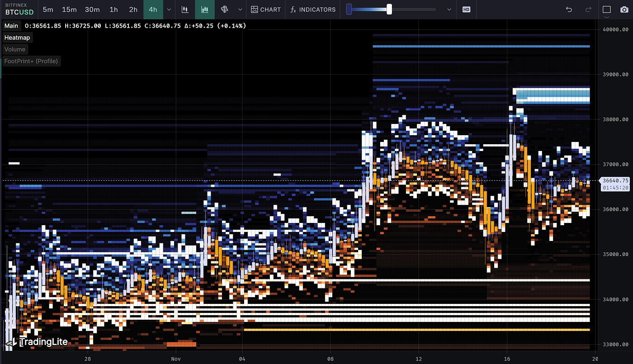Switch to the 1h timeframe

click(113, 9)
